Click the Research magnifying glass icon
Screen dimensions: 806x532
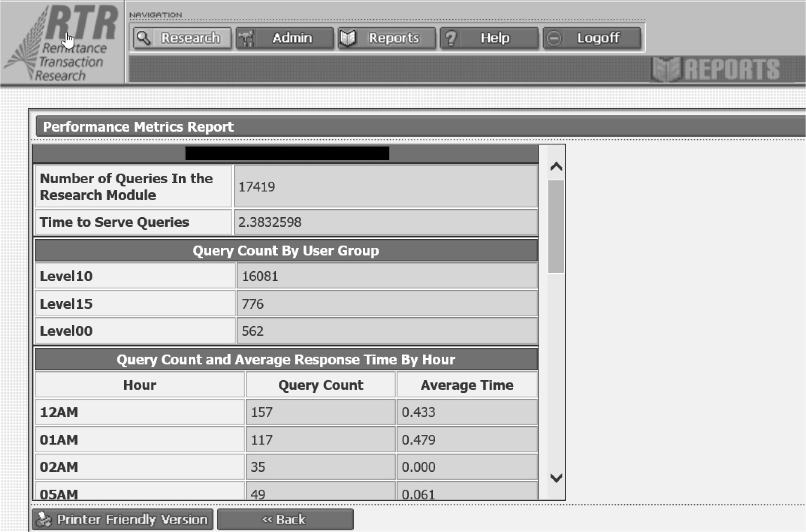point(144,38)
